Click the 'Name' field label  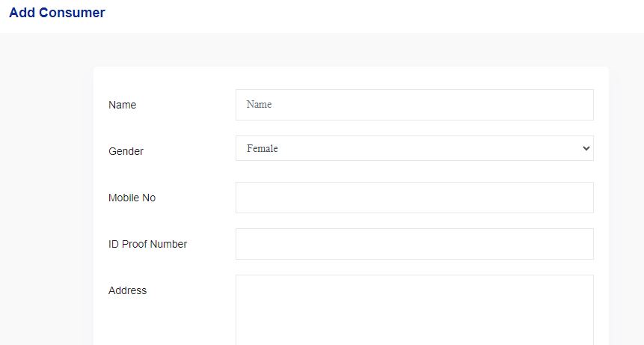[122, 105]
